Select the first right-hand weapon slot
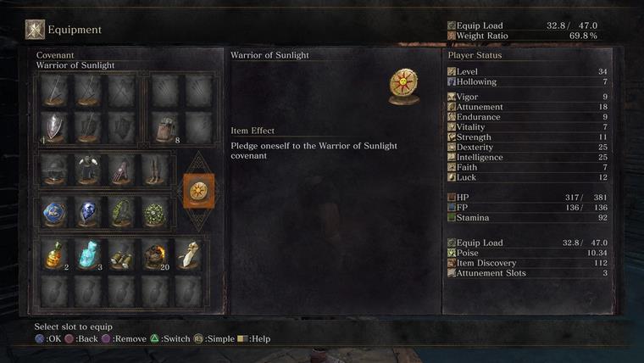 54,91
